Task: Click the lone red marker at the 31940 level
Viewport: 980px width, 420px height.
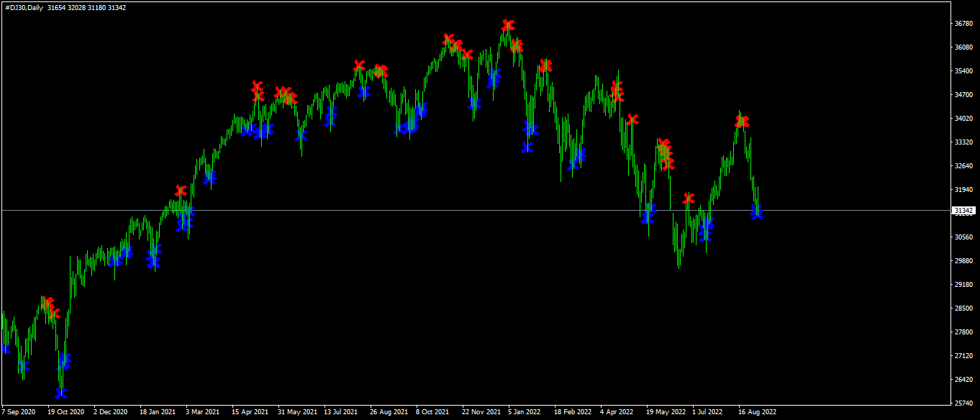Action: pyautogui.click(x=181, y=191)
